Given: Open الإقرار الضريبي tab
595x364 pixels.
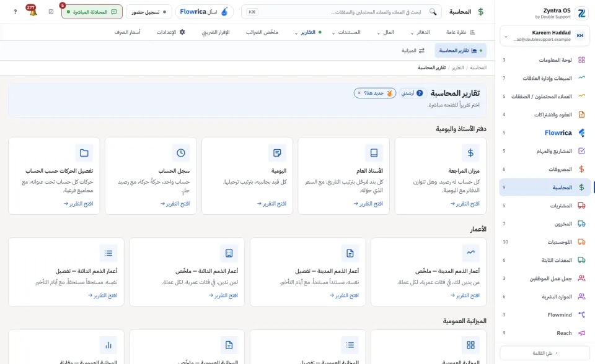Looking at the screenshot, I should pos(216,32).
